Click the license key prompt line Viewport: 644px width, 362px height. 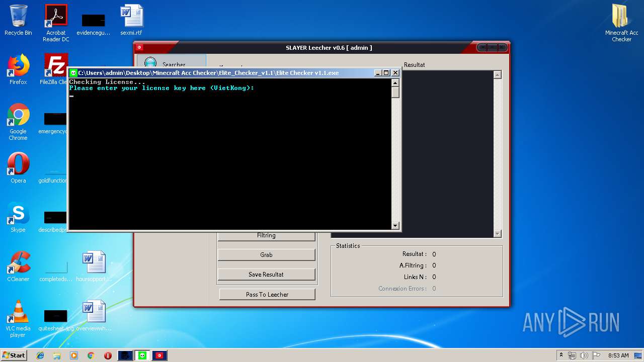pyautogui.click(x=162, y=88)
